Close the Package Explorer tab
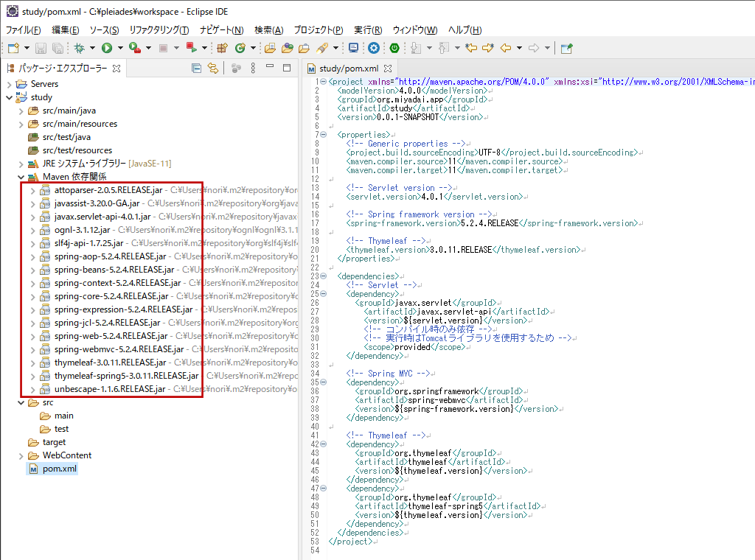The width and height of the screenshot is (755, 560). (116, 69)
